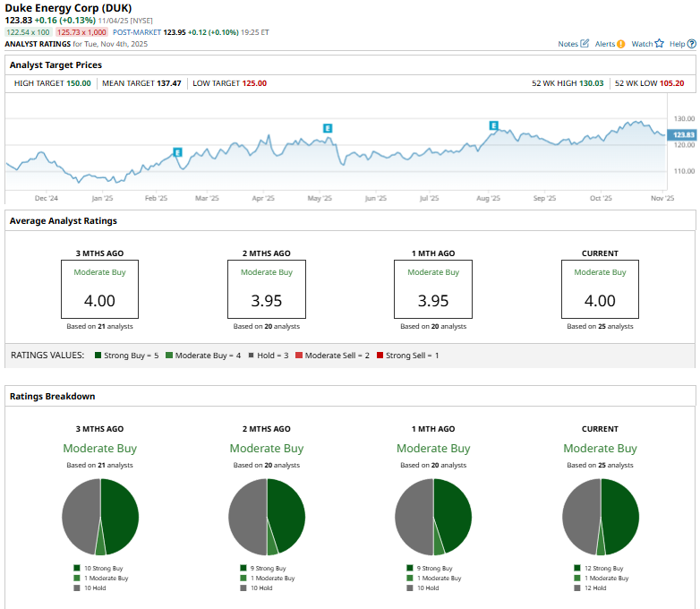Click the August '25 earnings E marker
Screen dimensions: 700x609
tap(493, 125)
